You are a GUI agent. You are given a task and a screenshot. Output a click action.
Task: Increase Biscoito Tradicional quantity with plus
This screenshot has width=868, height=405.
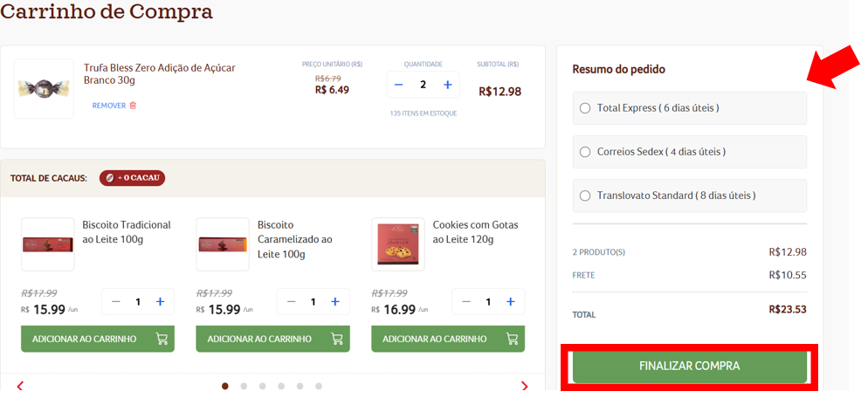click(x=160, y=301)
